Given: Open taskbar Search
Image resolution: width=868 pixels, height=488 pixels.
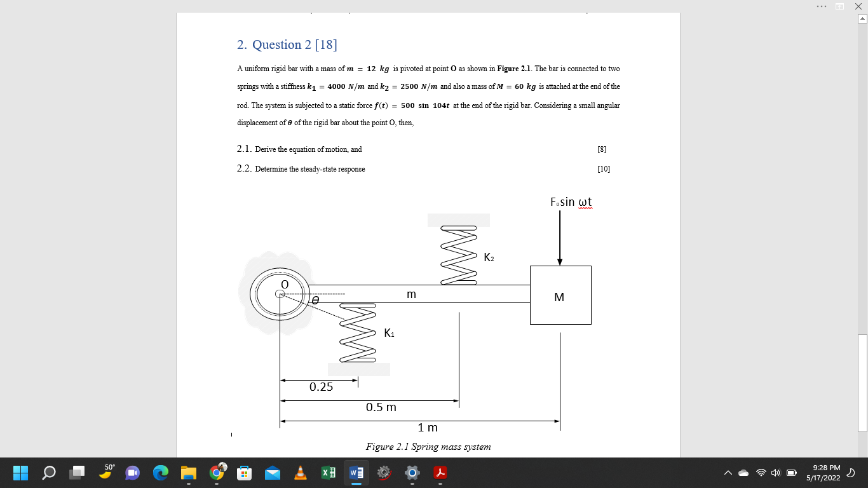Looking at the screenshot, I should 49,473.
